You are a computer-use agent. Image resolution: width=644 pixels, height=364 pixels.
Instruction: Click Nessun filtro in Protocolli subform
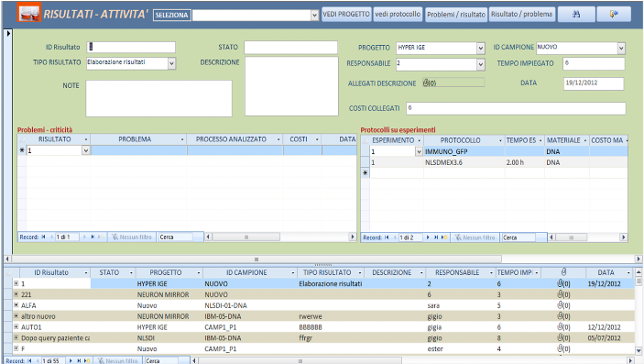click(475, 237)
